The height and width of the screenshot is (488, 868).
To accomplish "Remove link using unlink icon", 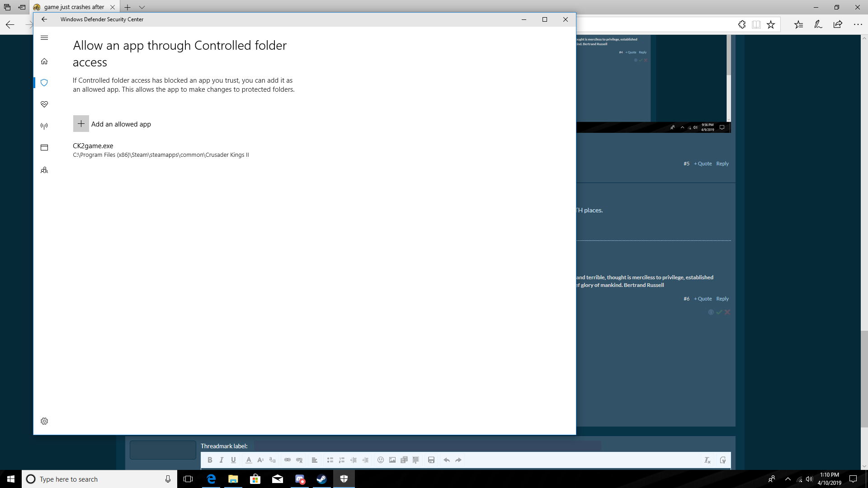I will (299, 460).
